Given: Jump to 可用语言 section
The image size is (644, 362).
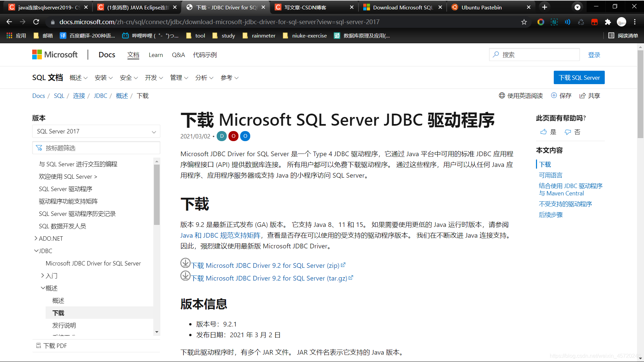Looking at the screenshot, I should (550, 175).
